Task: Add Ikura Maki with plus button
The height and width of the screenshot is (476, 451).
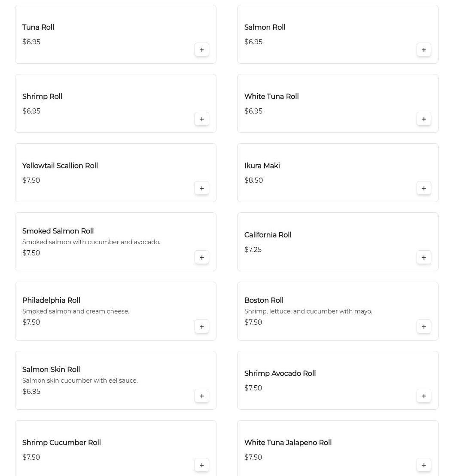Action: pyautogui.click(x=424, y=188)
